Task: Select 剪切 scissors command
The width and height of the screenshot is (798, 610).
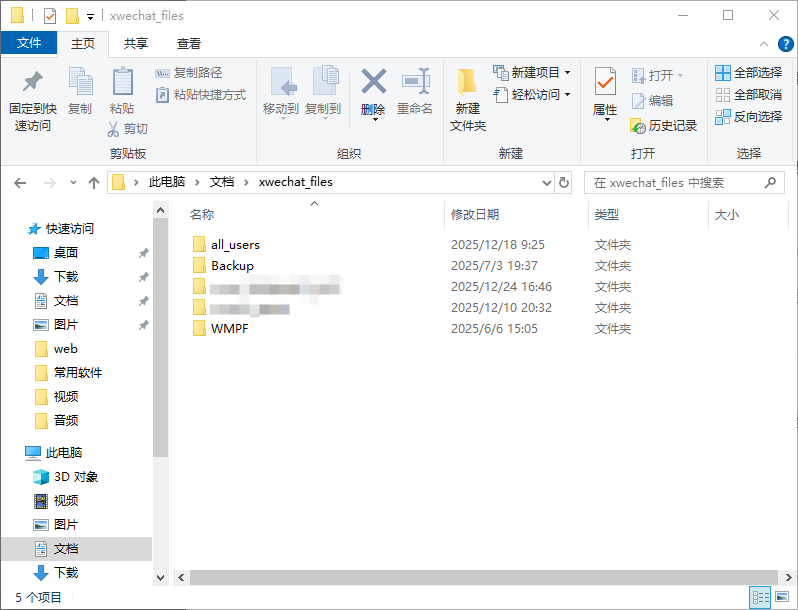Action: (128, 129)
